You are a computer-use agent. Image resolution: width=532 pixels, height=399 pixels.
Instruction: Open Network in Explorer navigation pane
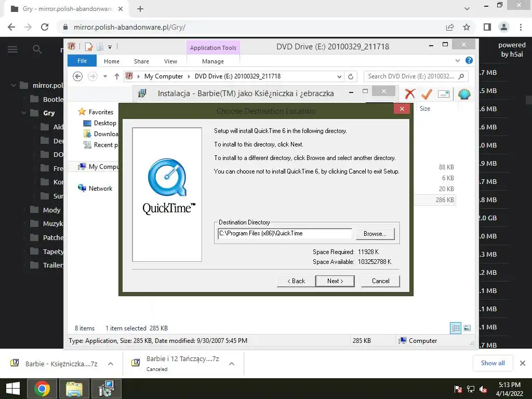click(100, 188)
